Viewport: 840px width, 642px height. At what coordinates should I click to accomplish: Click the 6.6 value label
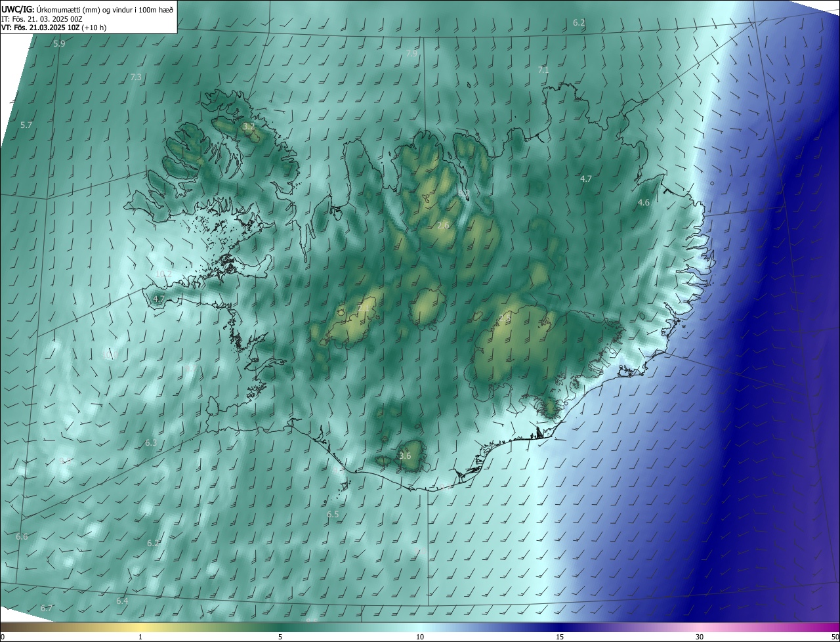[x=22, y=537]
